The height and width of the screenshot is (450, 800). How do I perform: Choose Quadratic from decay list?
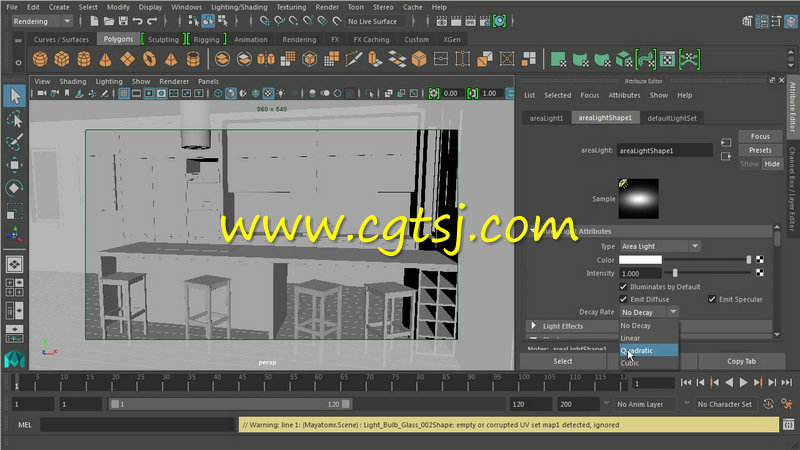click(648, 351)
